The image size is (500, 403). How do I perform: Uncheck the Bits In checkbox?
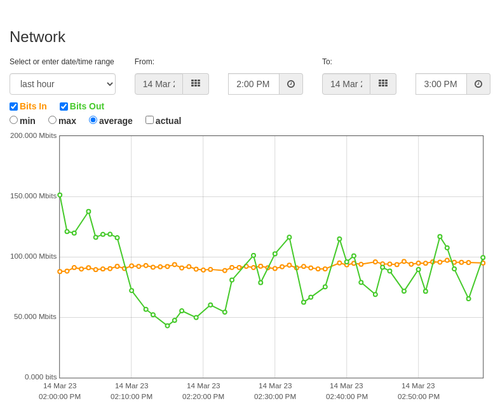tap(14, 106)
